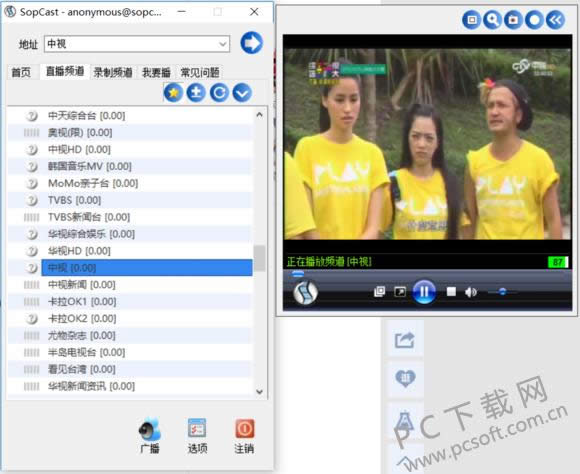The width and height of the screenshot is (580, 474).
Task: Click the double-left arrow collapse icon
Action: (555, 20)
